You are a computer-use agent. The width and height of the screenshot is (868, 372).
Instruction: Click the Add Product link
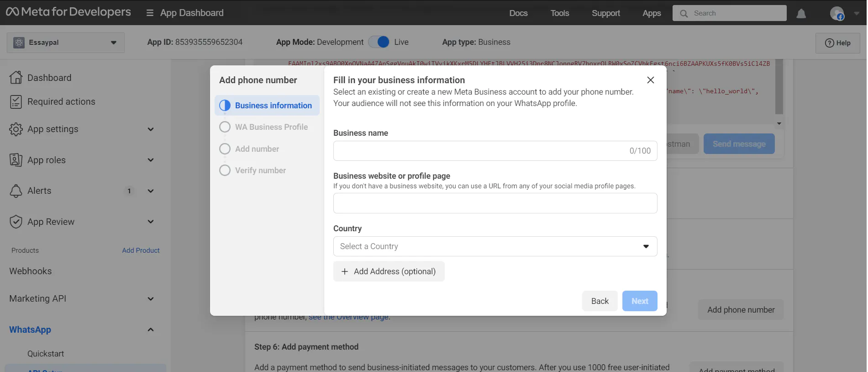pos(141,250)
